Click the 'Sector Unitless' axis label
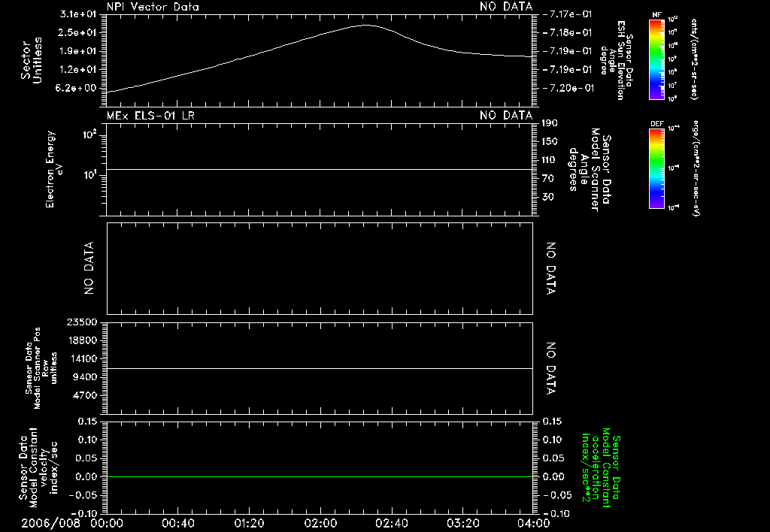Viewport: 770px width, 532px height. 32,60
